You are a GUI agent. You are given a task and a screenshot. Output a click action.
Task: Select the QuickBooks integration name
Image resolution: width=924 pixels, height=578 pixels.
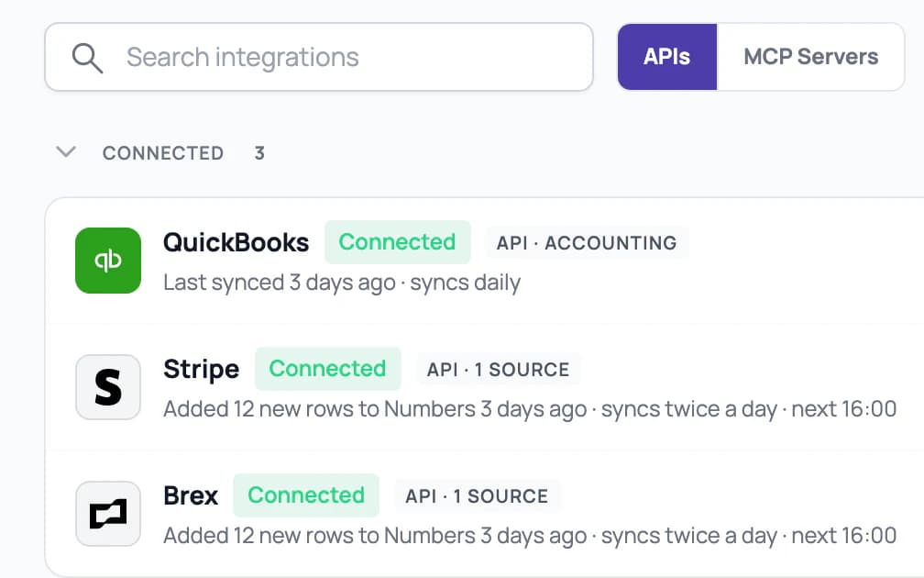tap(236, 242)
